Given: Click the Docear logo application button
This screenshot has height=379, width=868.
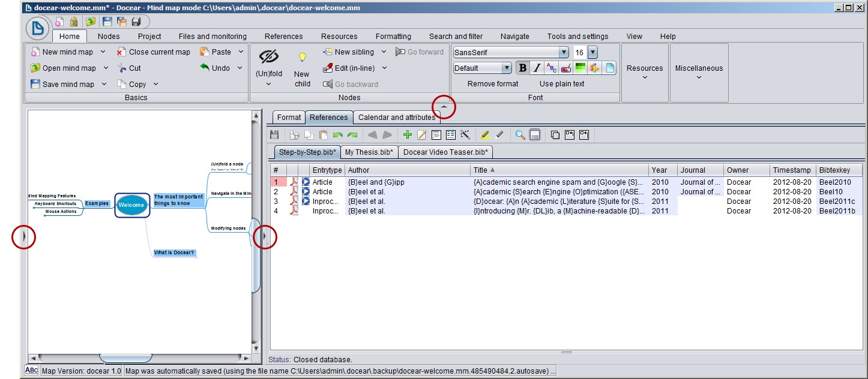Looking at the screenshot, I should tap(38, 28).
